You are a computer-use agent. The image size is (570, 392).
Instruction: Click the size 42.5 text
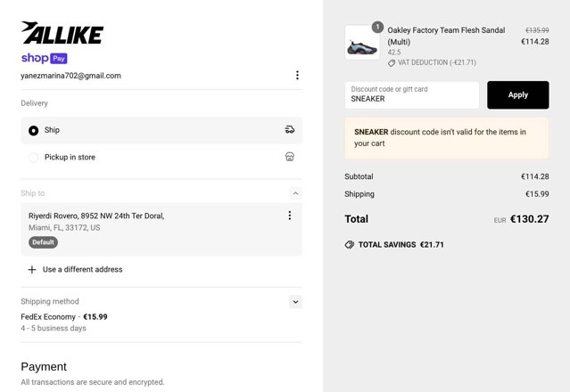click(394, 53)
